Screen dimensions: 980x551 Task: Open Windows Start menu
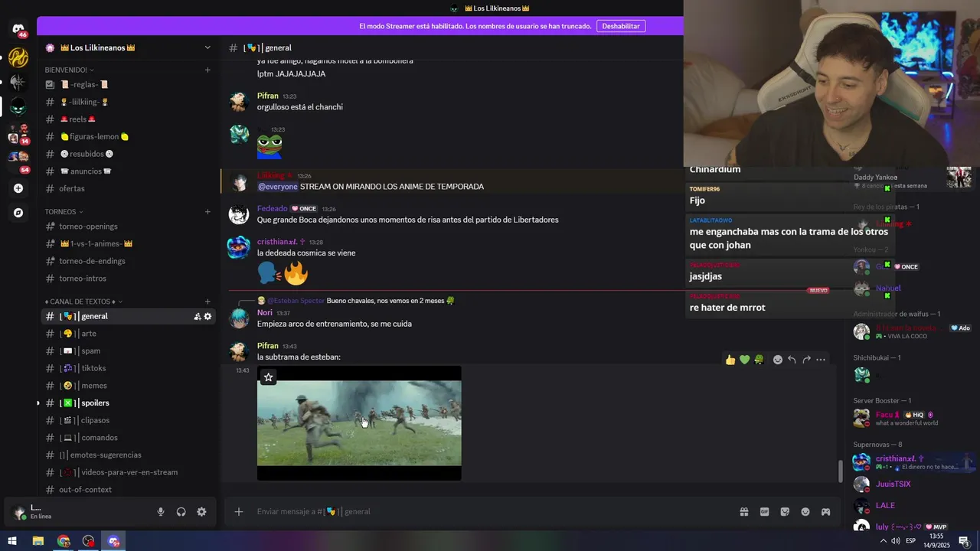12,541
